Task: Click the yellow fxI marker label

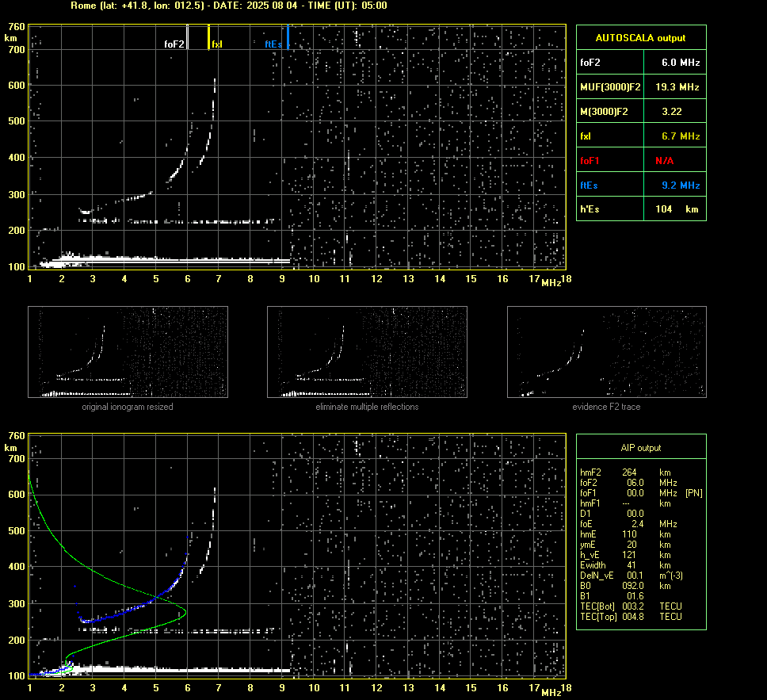Action: 216,44
